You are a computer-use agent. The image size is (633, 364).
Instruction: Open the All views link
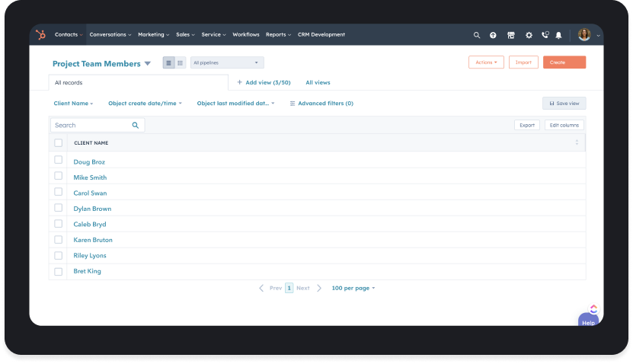point(318,82)
